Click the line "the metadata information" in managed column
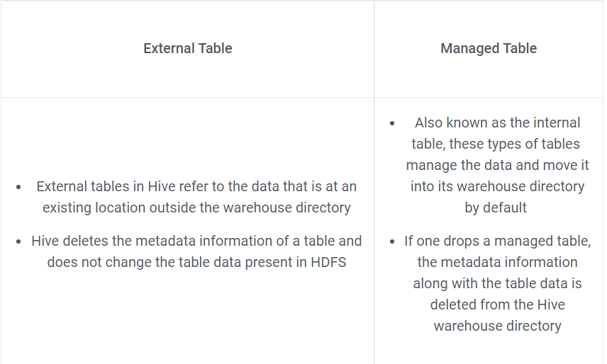Screen dimensions: 607x364 (497, 263)
